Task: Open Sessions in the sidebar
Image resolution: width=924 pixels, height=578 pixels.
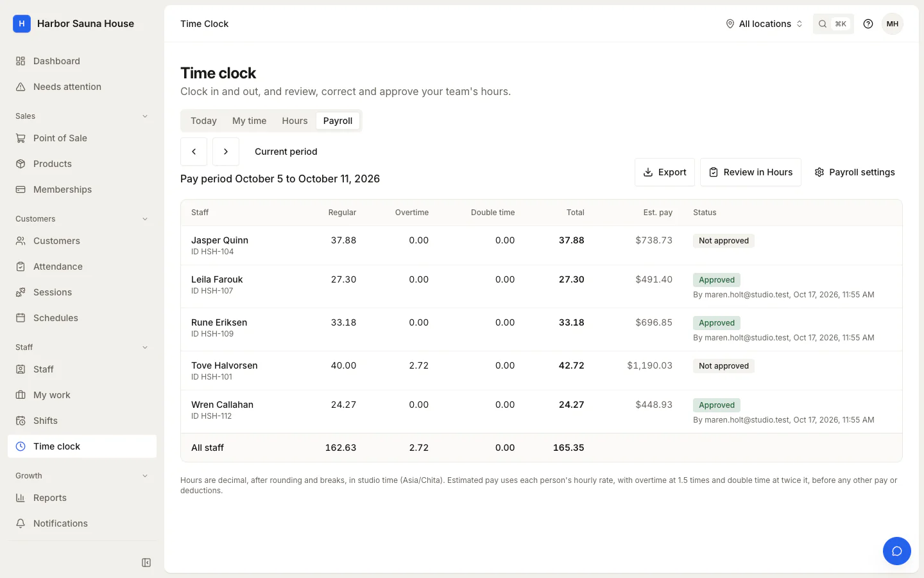Action: (82, 292)
